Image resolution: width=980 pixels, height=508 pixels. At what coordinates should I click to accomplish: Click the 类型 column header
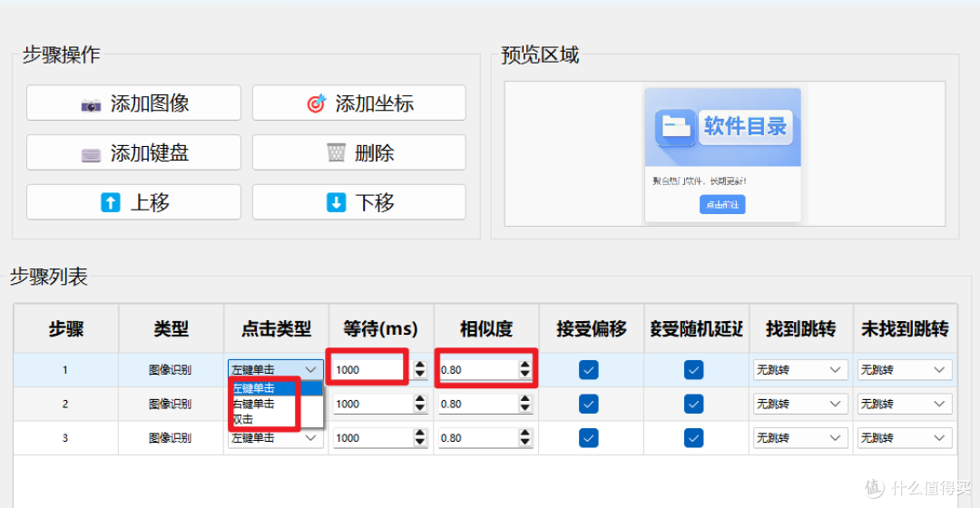[171, 328]
